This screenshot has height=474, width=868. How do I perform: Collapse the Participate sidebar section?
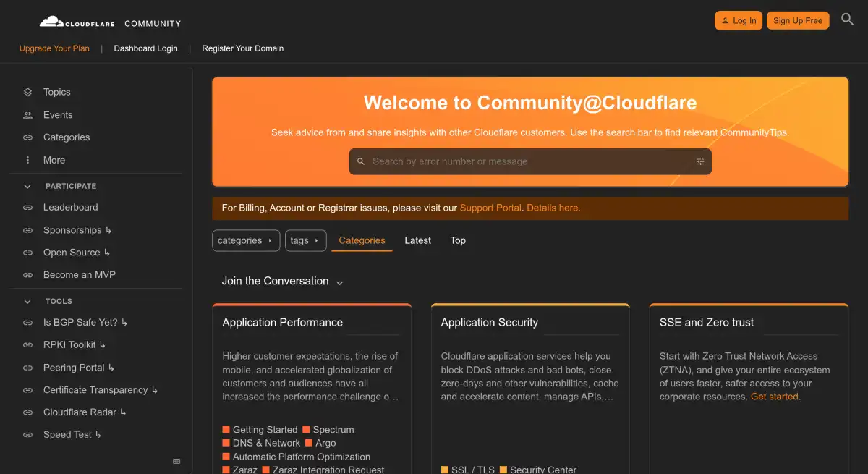click(28, 187)
